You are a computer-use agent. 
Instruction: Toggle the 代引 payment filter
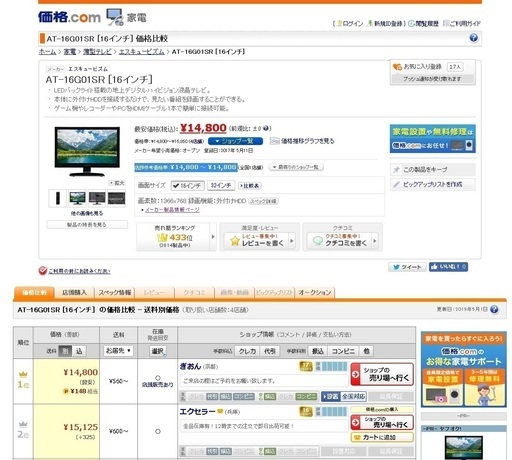click(x=269, y=351)
